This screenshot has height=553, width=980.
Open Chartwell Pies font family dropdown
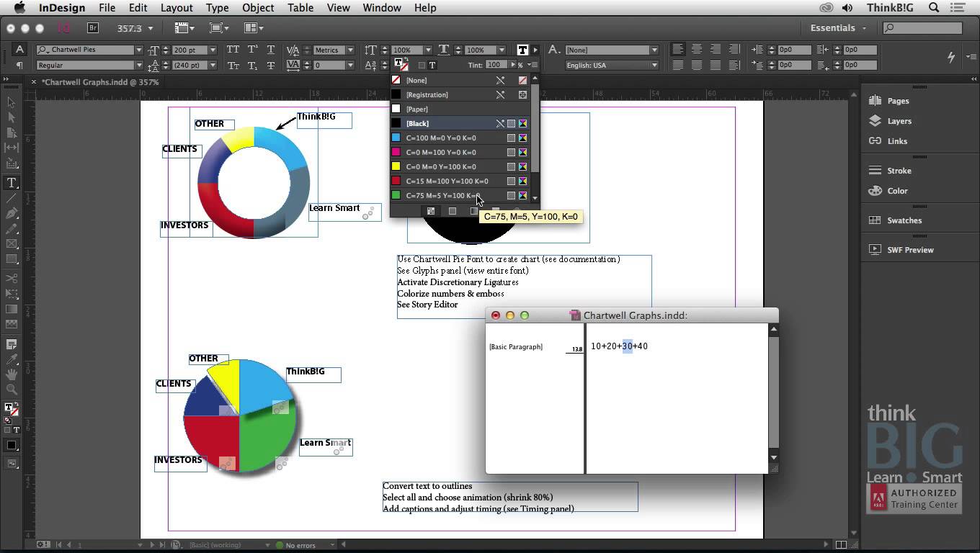pos(139,50)
